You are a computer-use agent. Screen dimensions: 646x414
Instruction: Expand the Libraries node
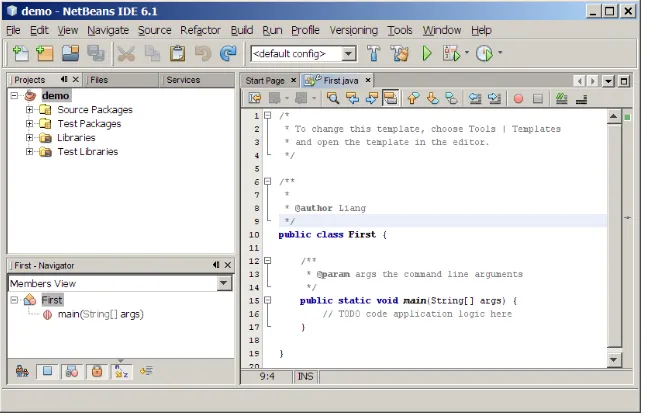point(29,138)
